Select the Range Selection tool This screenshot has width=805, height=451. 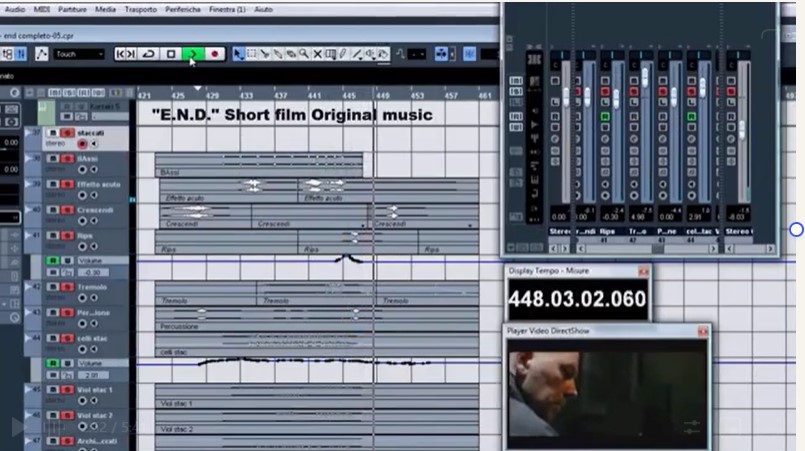[251, 54]
